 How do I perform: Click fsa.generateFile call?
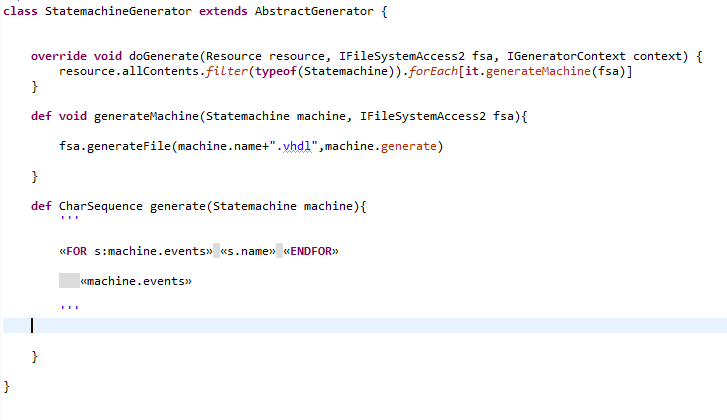click(x=115, y=146)
